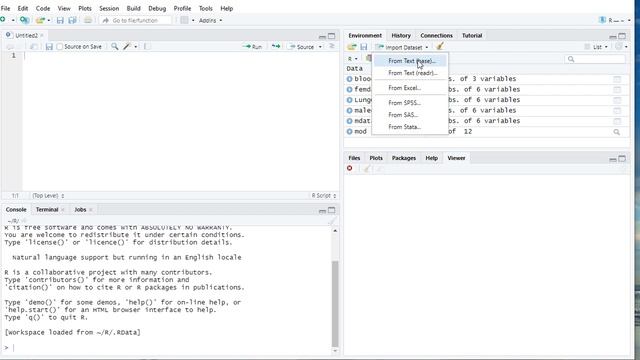Click the code tools magic wand icon

[x=127, y=47]
